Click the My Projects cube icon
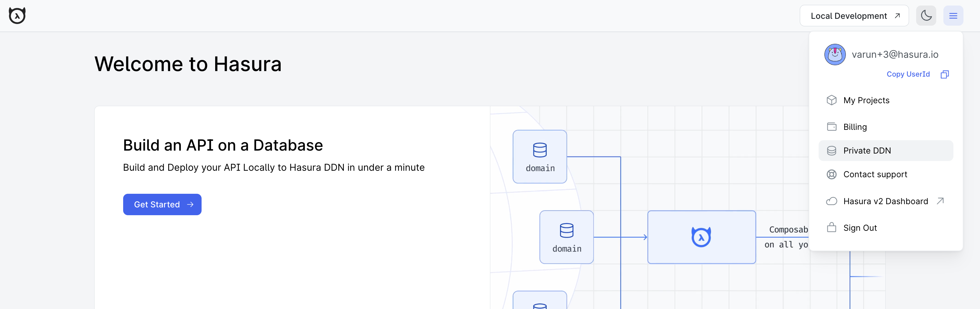 [x=832, y=100]
